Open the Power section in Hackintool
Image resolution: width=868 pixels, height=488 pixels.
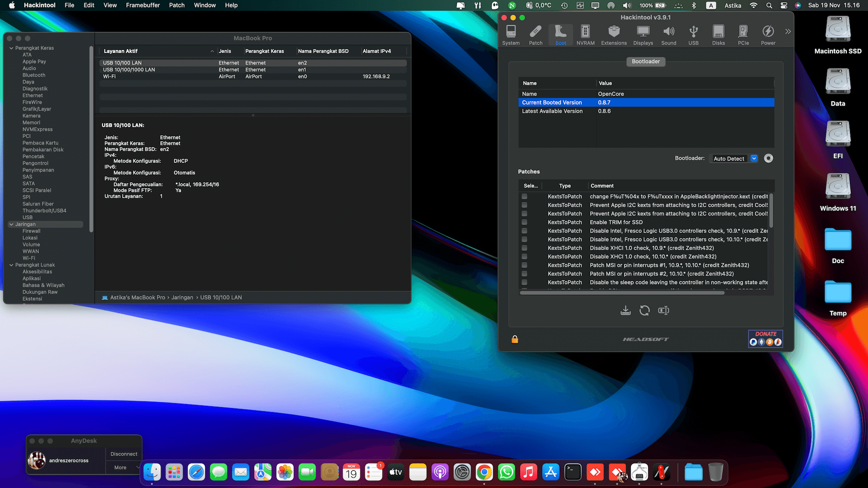click(x=768, y=35)
